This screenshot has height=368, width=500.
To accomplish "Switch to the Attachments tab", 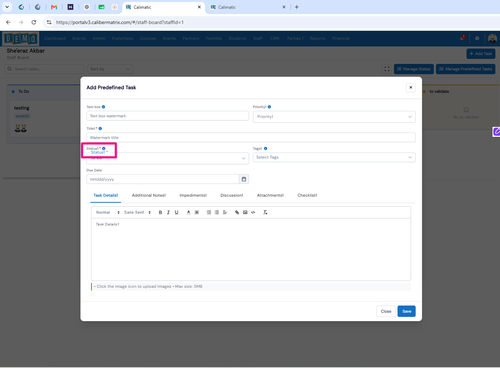I will tap(270, 195).
